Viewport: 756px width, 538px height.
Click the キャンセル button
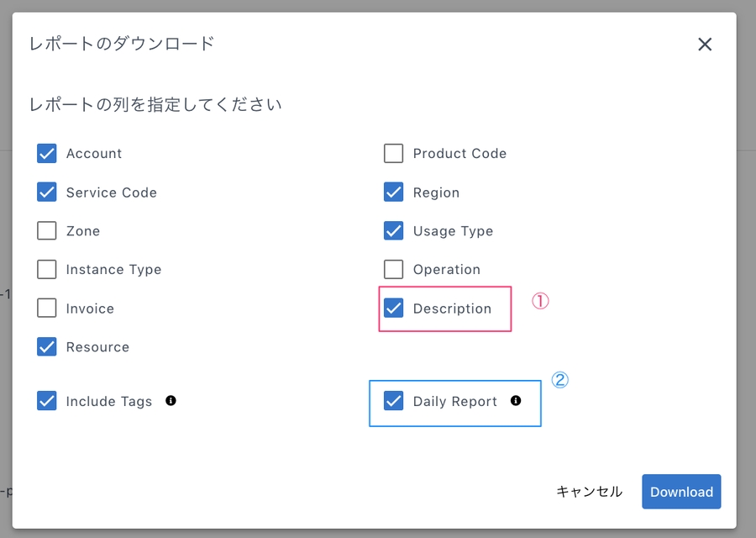589,492
